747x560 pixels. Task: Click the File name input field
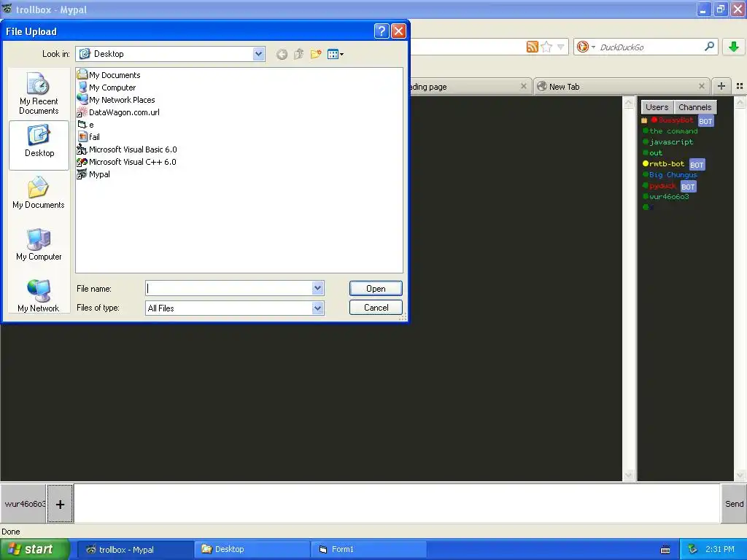(x=229, y=288)
